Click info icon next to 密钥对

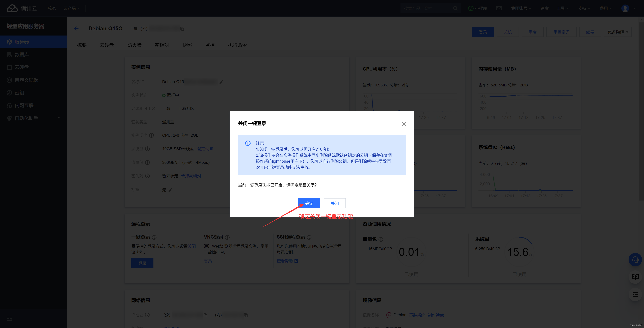click(x=148, y=176)
